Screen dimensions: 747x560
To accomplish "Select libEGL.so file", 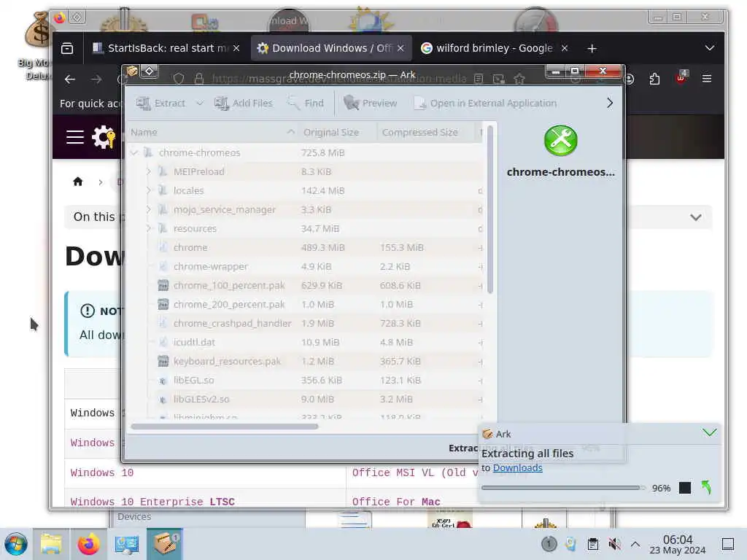I will pyautogui.click(x=306, y=381).
